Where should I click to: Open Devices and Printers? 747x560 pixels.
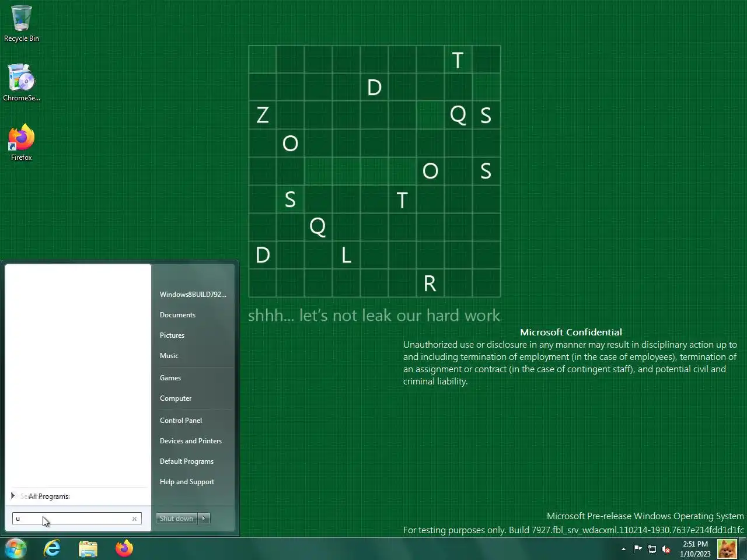[191, 441]
